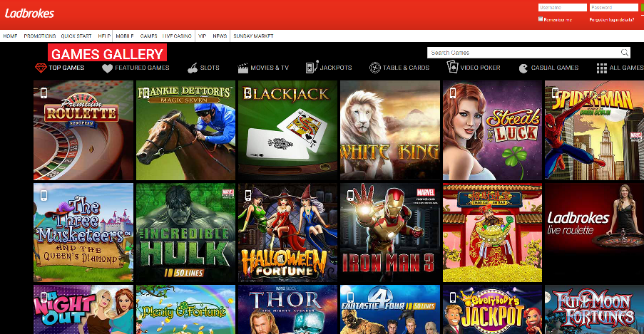Screen dimensions: 644x334
Task: Click the Movies & TV clapperboard icon
Action: [243, 68]
